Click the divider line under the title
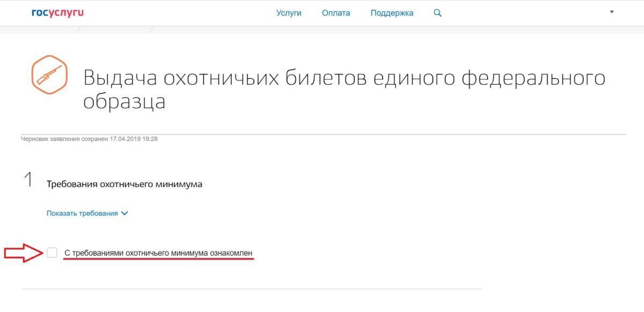Image resolution: width=644 pixels, height=312 pixels. pyautogui.click(x=323, y=133)
